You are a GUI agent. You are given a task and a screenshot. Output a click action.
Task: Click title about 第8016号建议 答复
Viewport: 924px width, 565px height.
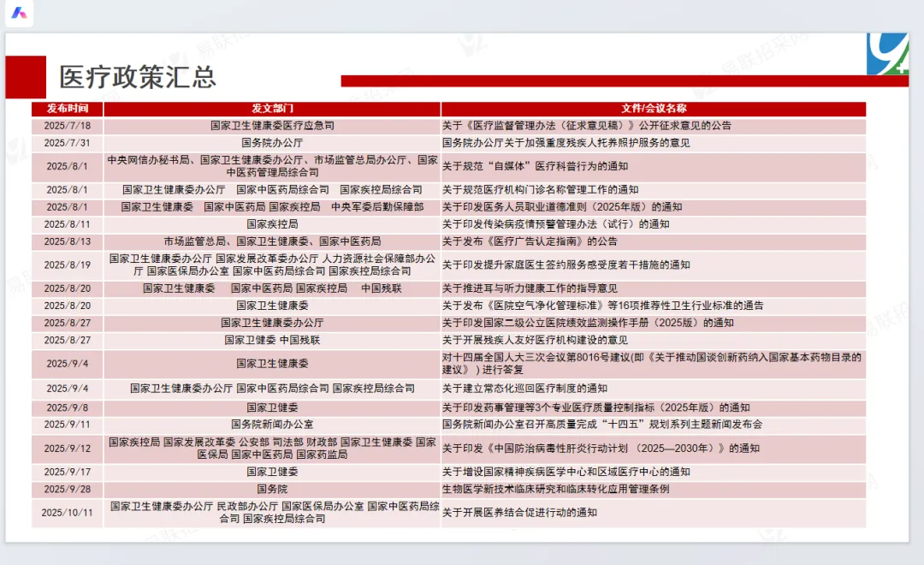click(652, 363)
